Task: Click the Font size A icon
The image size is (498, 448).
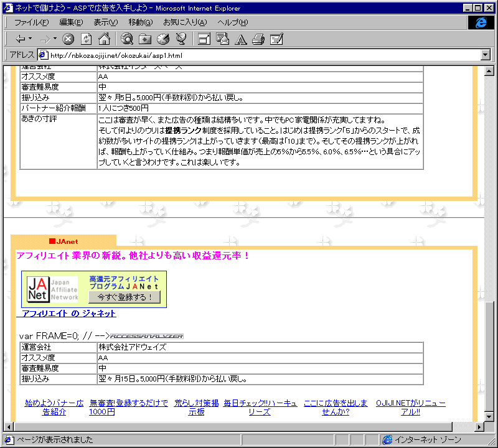Action: 240,39
